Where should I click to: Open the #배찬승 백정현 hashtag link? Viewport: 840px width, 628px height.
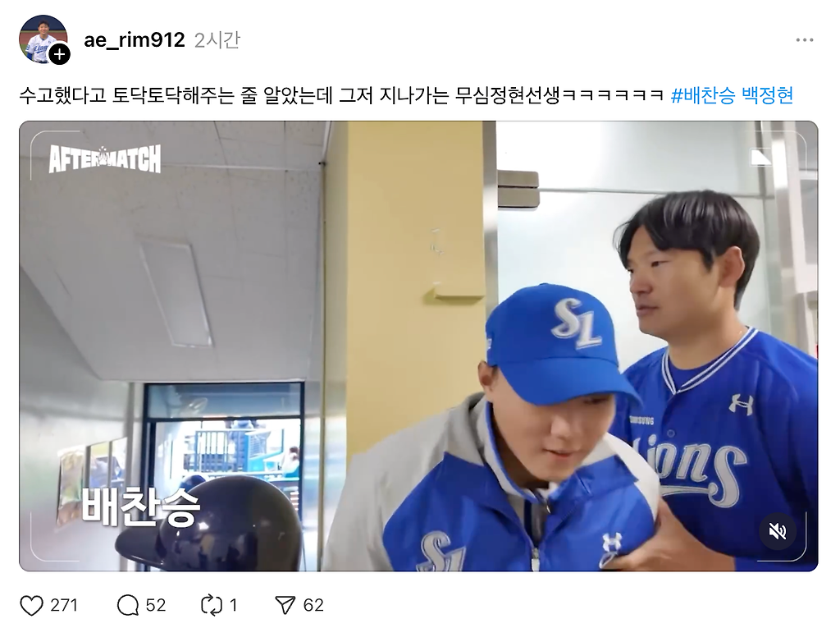pos(732,95)
